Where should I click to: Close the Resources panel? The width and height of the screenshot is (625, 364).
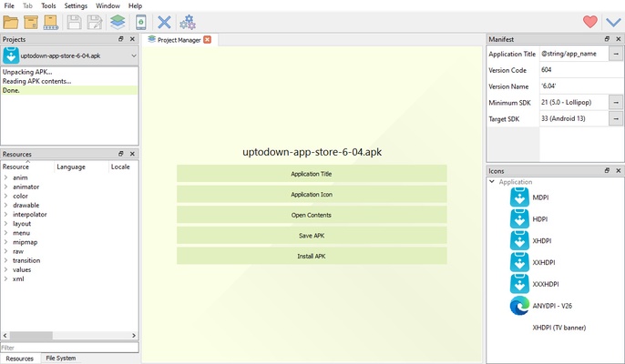[132, 154]
